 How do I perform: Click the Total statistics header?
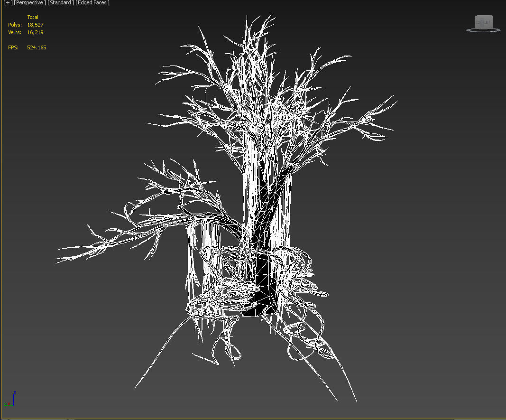[x=33, y=17]
